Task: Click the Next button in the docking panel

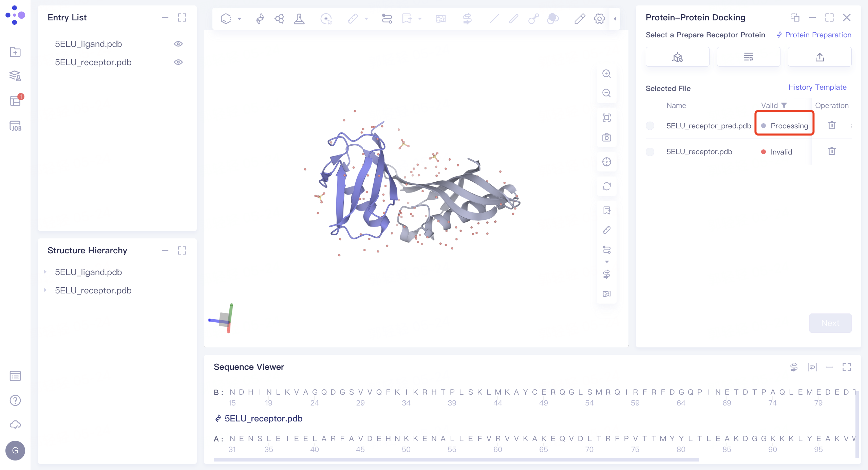Action: click(x=830, y=323)
